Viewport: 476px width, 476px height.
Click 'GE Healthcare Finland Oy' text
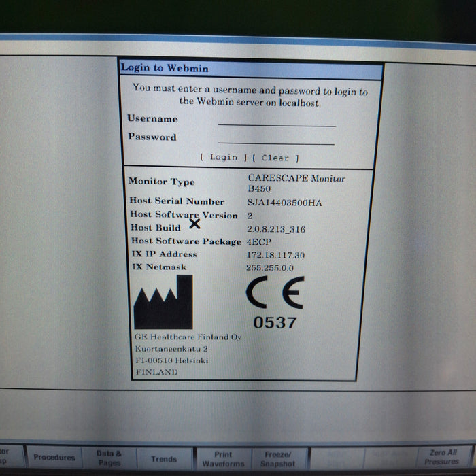tap(188, 337)
